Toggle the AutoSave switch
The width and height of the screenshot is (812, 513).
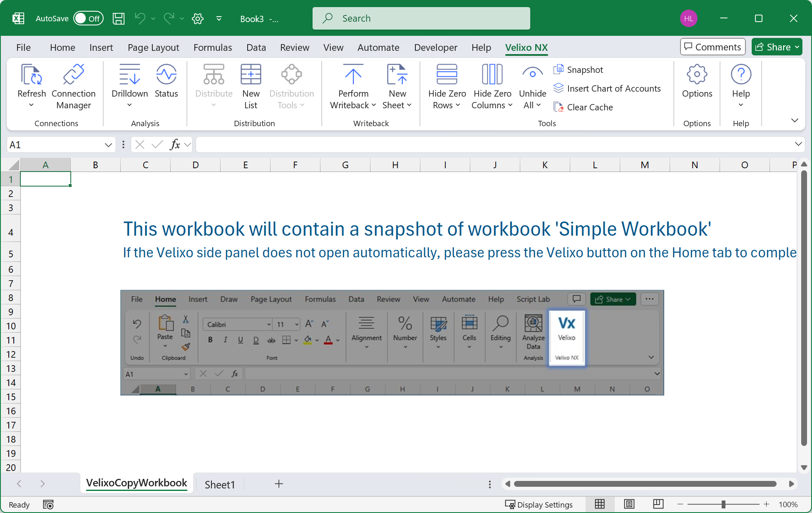pos(88,18)
